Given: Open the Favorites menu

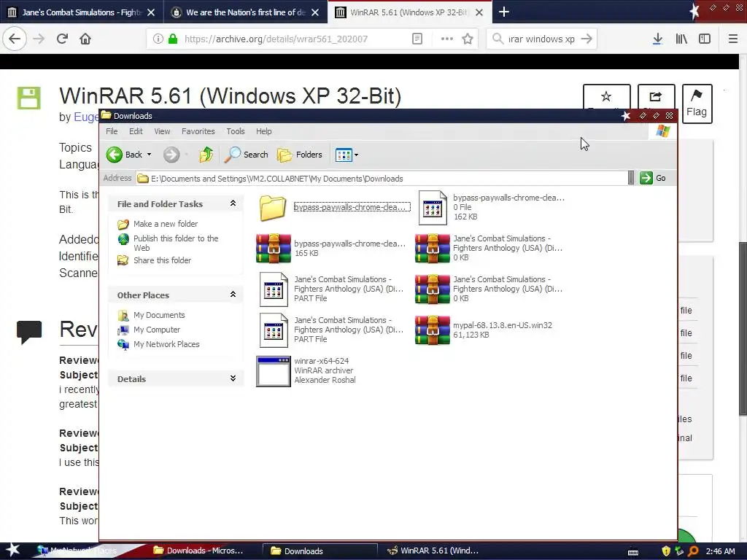Looking at the screenshot, I should [198, 131].
